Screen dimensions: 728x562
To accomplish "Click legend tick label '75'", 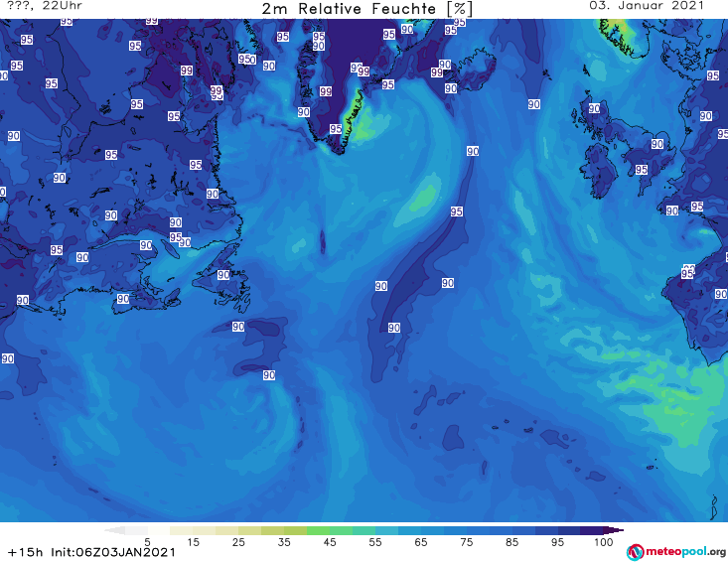I will (466, 541).
